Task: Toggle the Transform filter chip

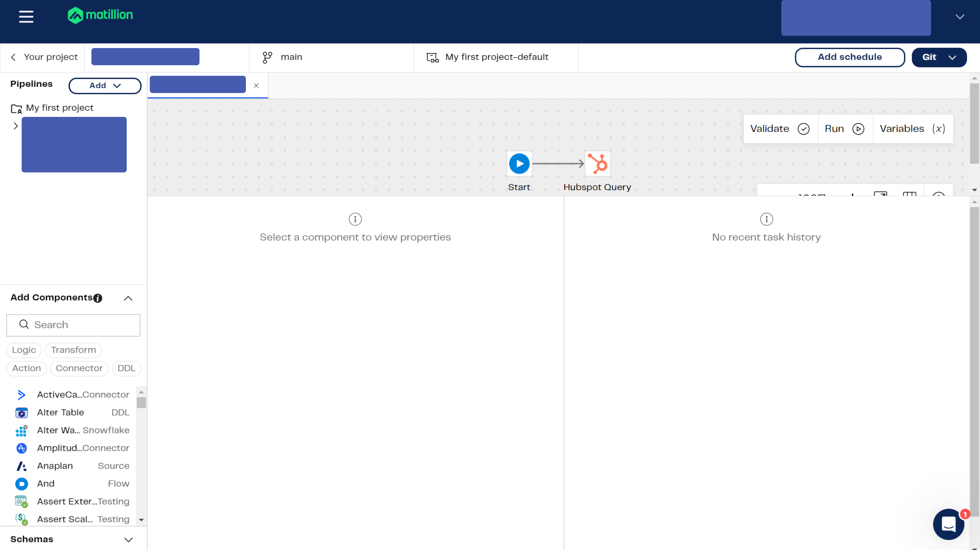Action: 73,350
